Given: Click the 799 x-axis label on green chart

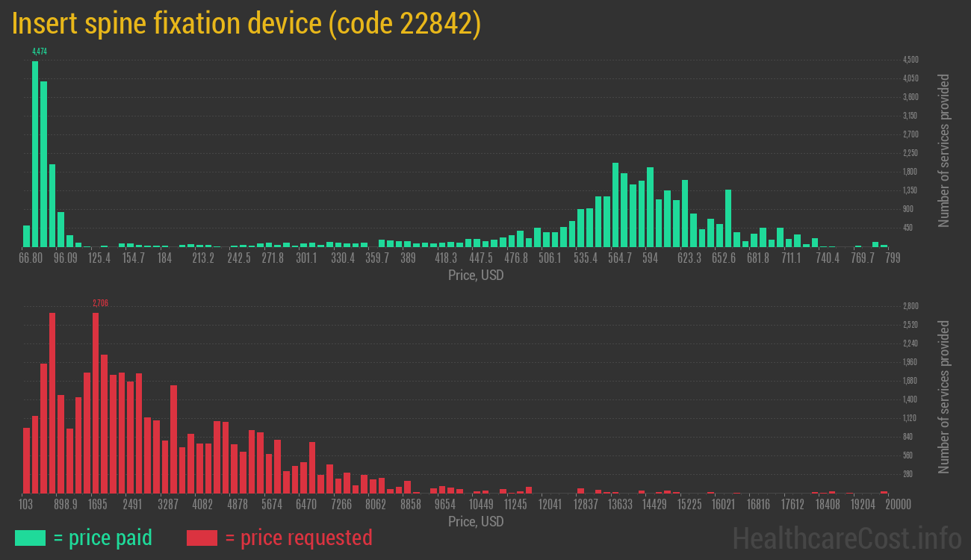Looking at the screenshot, I should pyautogui.click(x=892, y=258).
